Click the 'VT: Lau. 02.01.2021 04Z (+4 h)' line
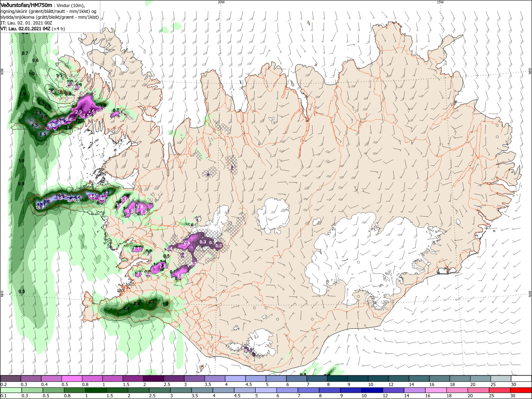Image resolution: width=532 pixels, height=399 pixels. click(33, 29)
